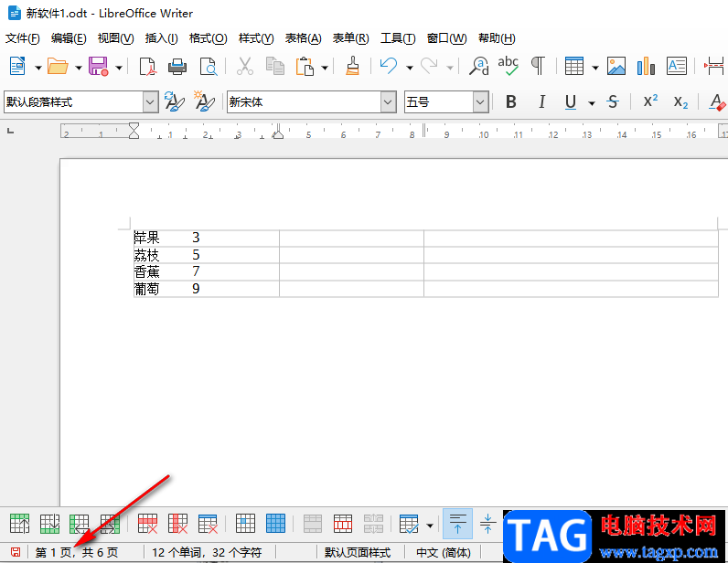Open the paste special dropdown arrow
The height and width of the screenshot is (563, 728).
click(325, 69)
